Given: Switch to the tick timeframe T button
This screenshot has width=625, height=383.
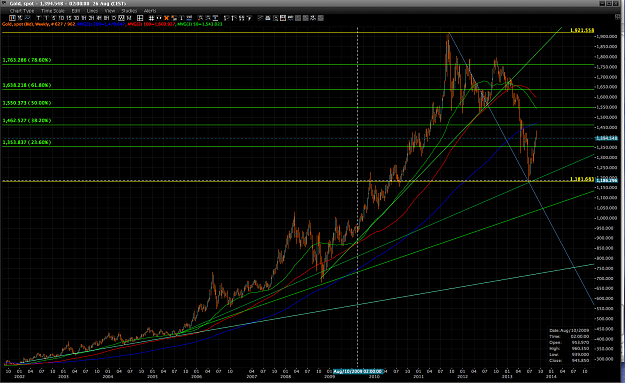Looking at the screenshot, I should (38, 18).
